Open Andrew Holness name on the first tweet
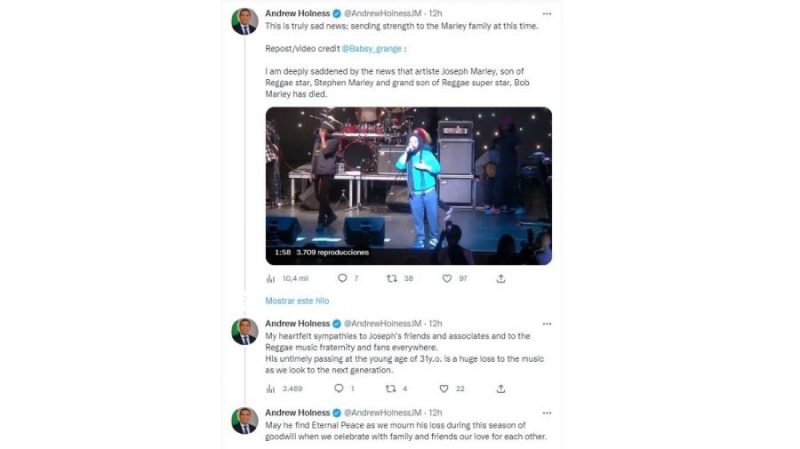The image size is (800, 449). point(296,13)
